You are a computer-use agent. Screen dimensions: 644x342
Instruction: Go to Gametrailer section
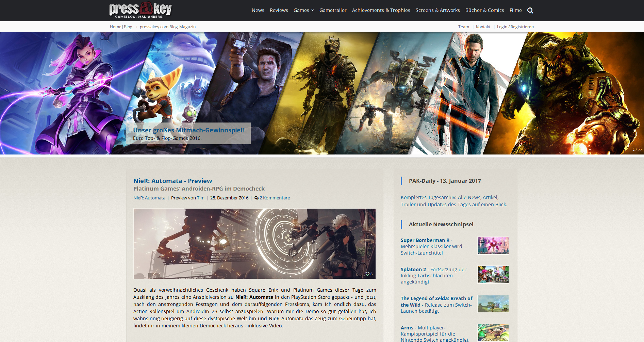(x=333, y=11)
